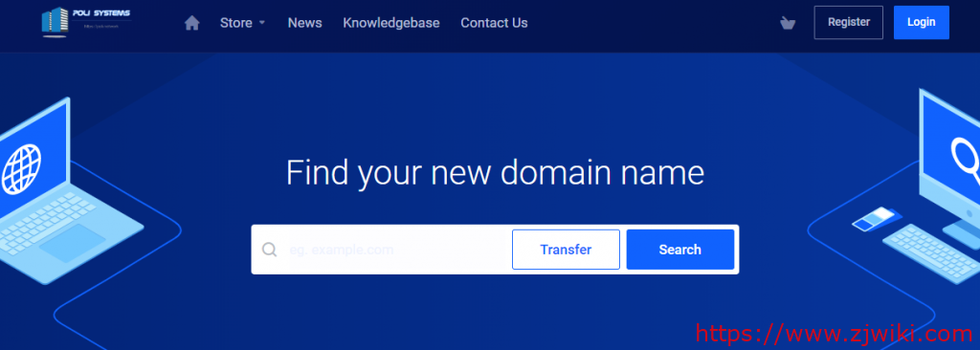Open the Contact Us page
This screenshot has height=350, width=980.
click(495, 23)
